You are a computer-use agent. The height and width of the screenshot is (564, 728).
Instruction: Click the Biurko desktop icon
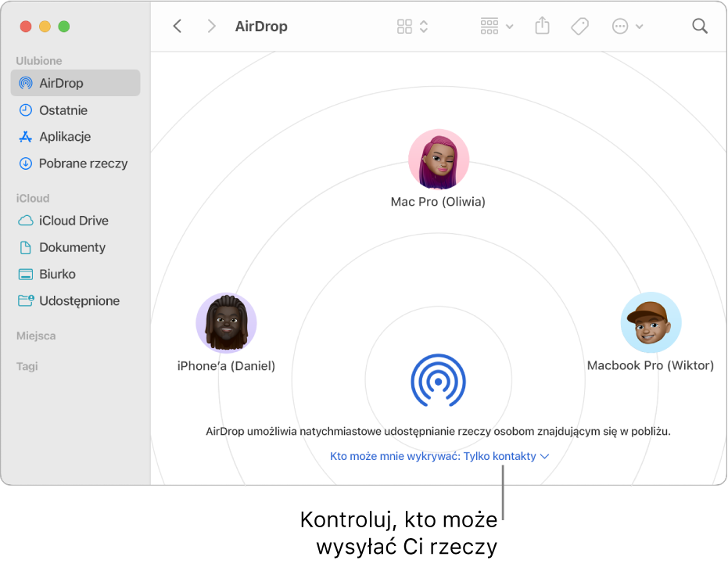tap(26, 274)
